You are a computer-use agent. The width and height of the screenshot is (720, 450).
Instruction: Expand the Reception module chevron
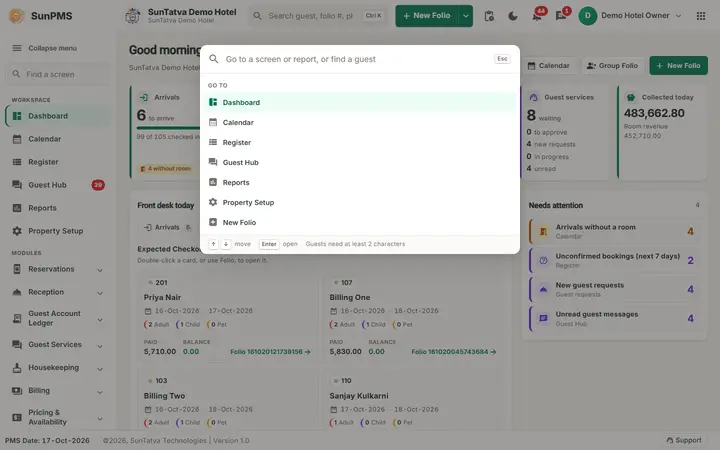click(x=100, y=293)
